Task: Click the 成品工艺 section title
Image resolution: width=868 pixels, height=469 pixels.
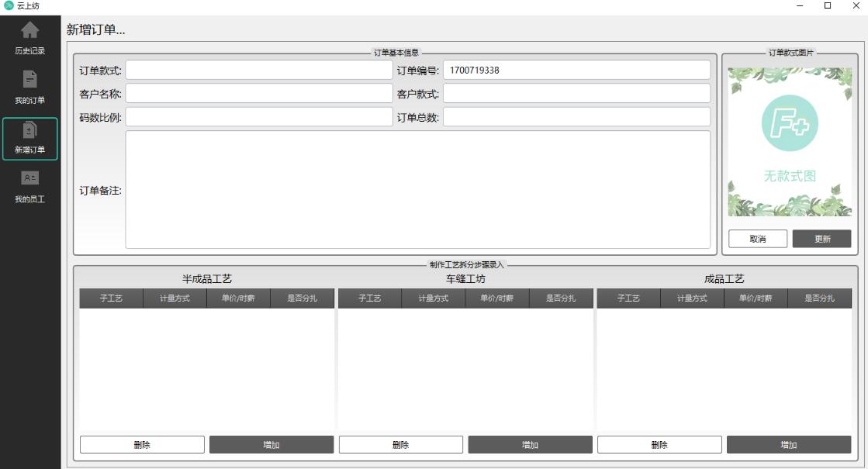Action: 724,279
